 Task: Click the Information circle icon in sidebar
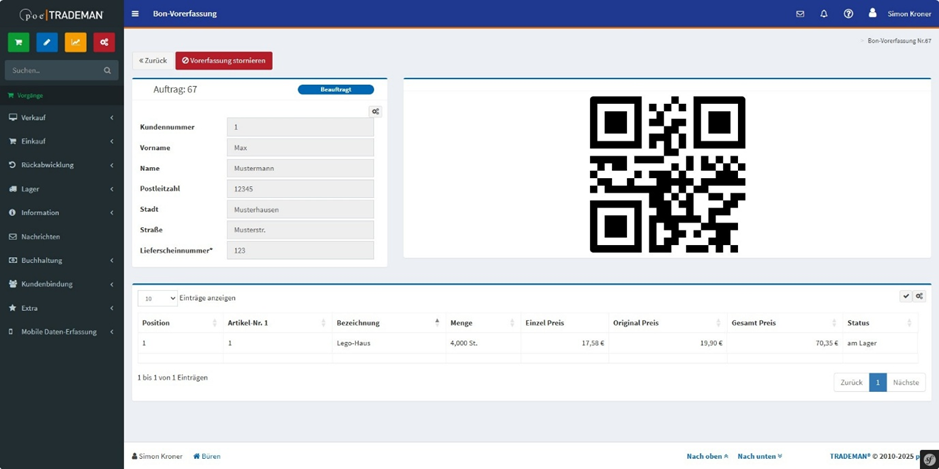(x=13, y=213)
